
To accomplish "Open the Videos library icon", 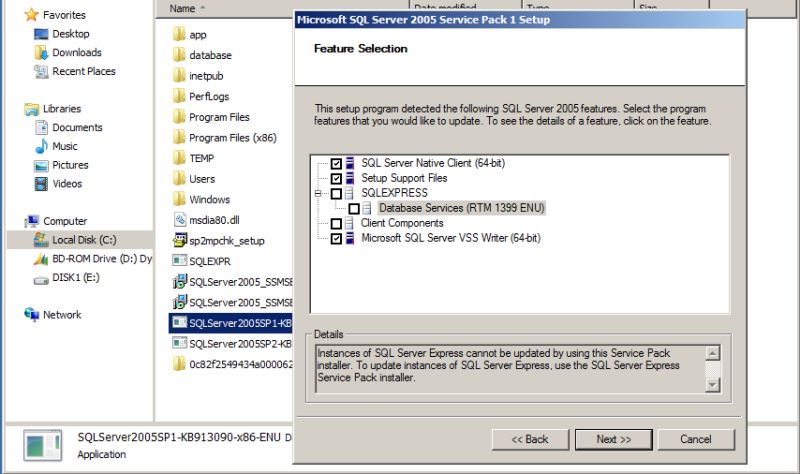I will click(x=41, y=184).
